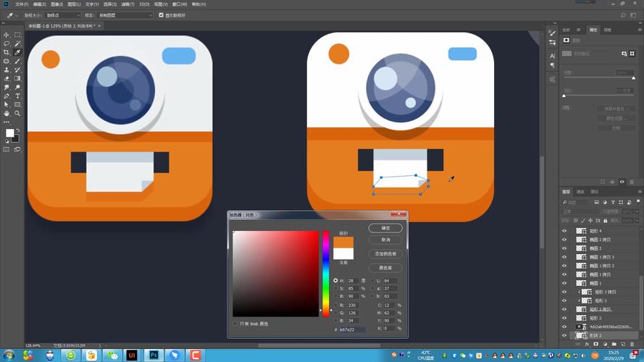
Task: Click the Photoshop icon in Windows taskbar
Action: pyautogui.click(x=153, y=355)
